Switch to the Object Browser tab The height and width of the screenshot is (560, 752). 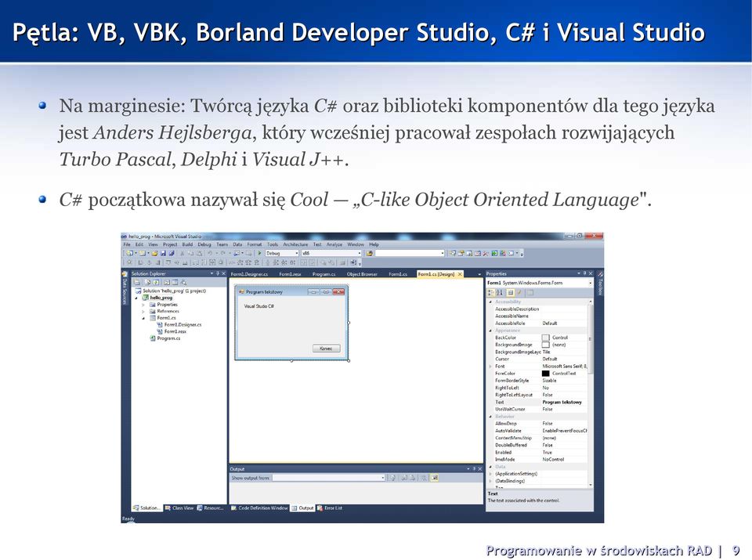point(362,274)
